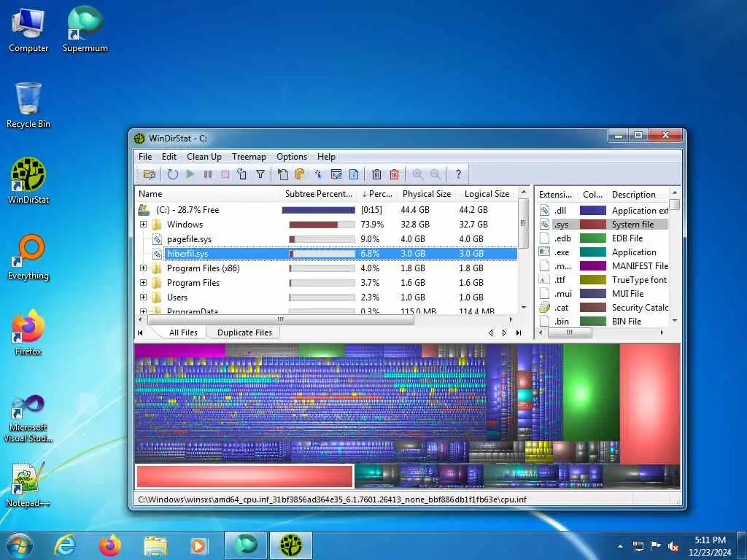Show hidden system tray icons arrow
Image resolution: width=747 pixels, height=560 pixels.
[x=620, y=547]
